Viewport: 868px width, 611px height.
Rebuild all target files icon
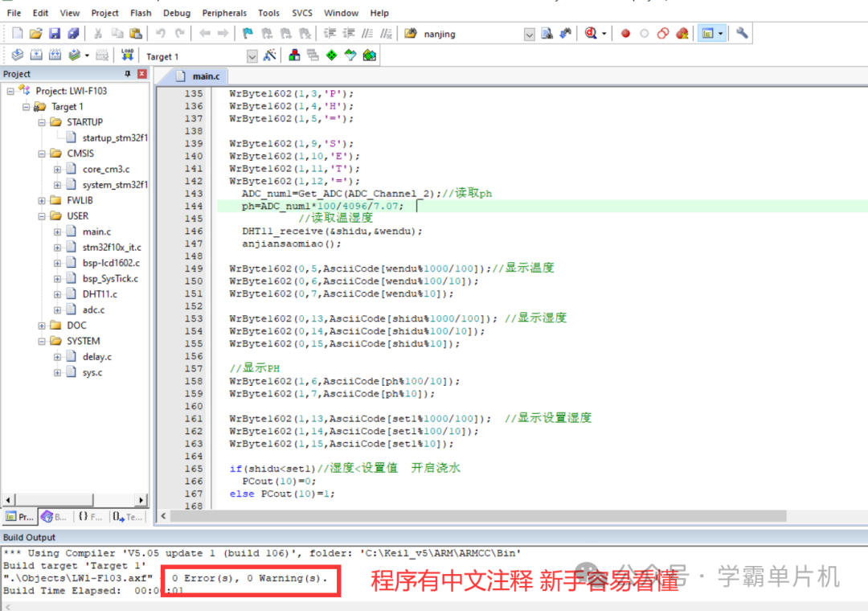click(55, 55)
